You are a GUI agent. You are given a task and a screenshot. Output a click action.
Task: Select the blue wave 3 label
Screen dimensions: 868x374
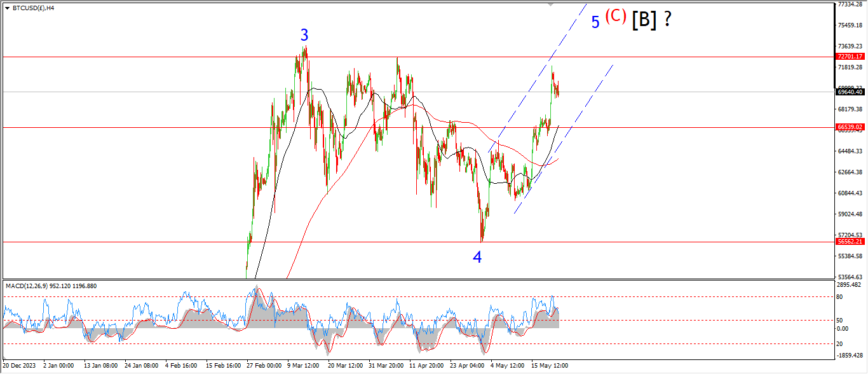pyautogui.click(x=304, y=36)
